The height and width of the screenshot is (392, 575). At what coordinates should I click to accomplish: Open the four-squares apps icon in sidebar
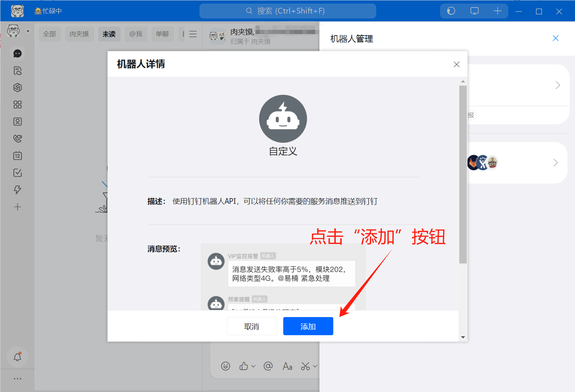[x=17, y=105]
